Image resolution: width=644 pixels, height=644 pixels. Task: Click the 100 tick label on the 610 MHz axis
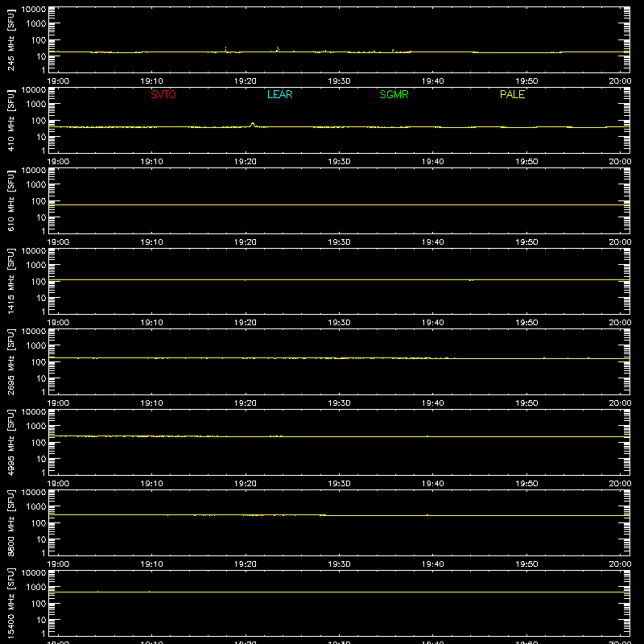(x=39, y=201)
